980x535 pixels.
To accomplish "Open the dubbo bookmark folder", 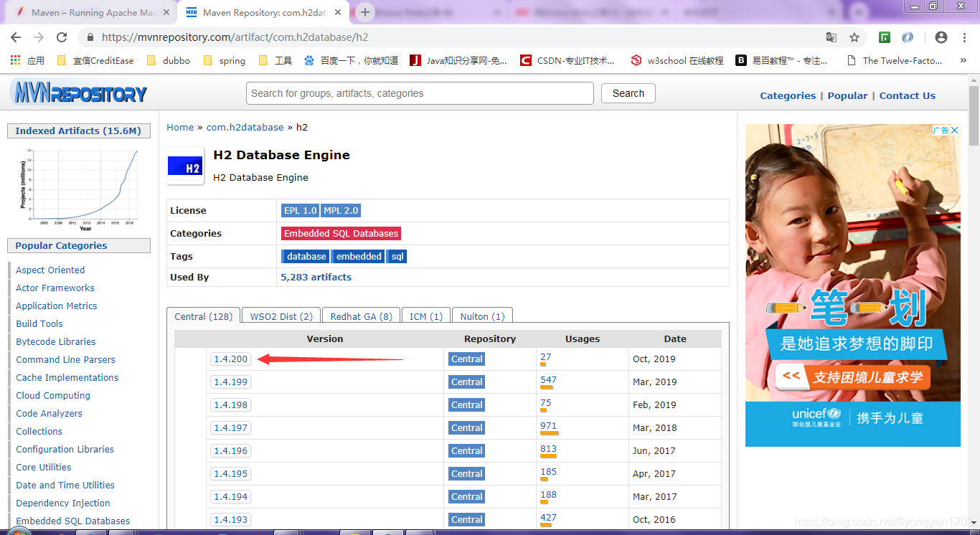I will [169, 60].
